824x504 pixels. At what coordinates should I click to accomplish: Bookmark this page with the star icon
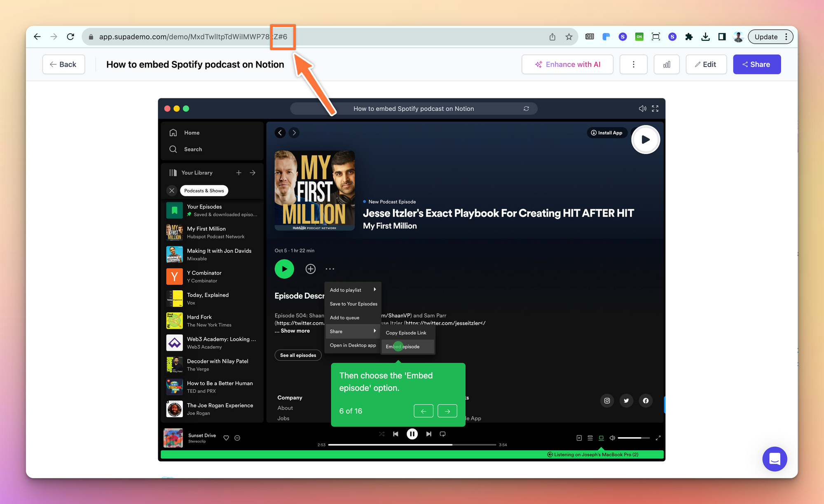(569, 37)
